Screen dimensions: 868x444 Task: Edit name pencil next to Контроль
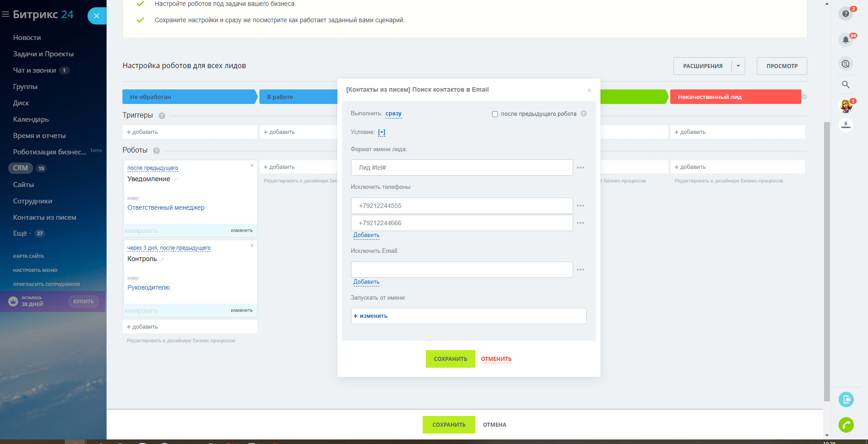[162, 260]
